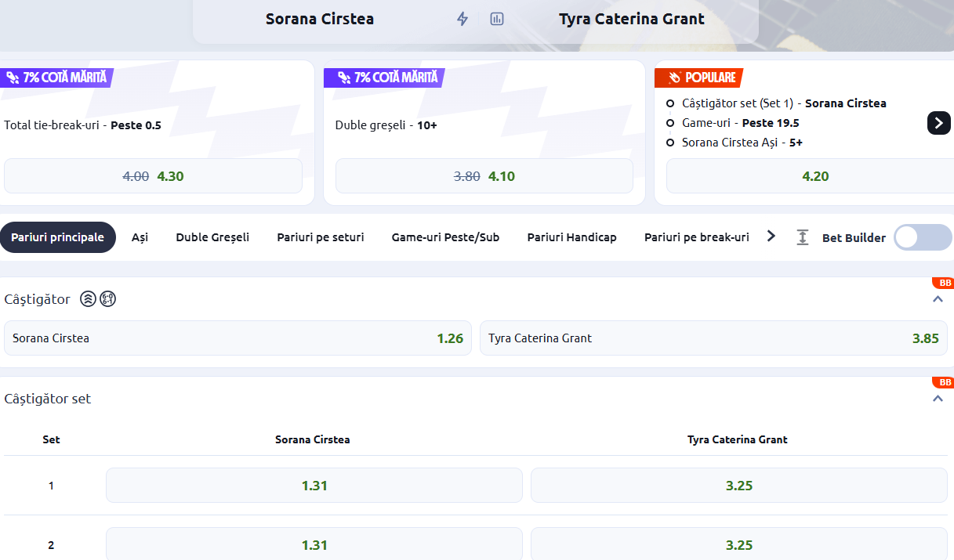954x560 pixels.
Task: Click the BB badge above the Câştigător market
Action: [x=945, y=282]
